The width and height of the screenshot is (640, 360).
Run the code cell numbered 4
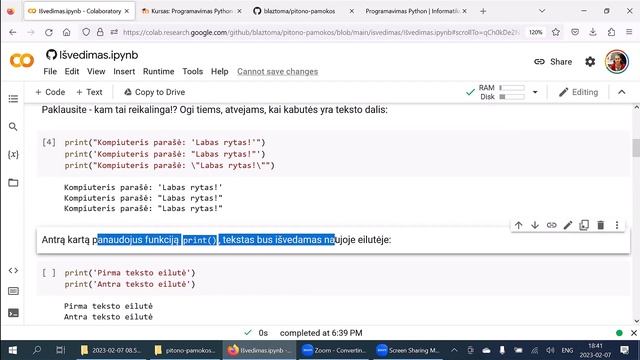click(x=49, y=142)
